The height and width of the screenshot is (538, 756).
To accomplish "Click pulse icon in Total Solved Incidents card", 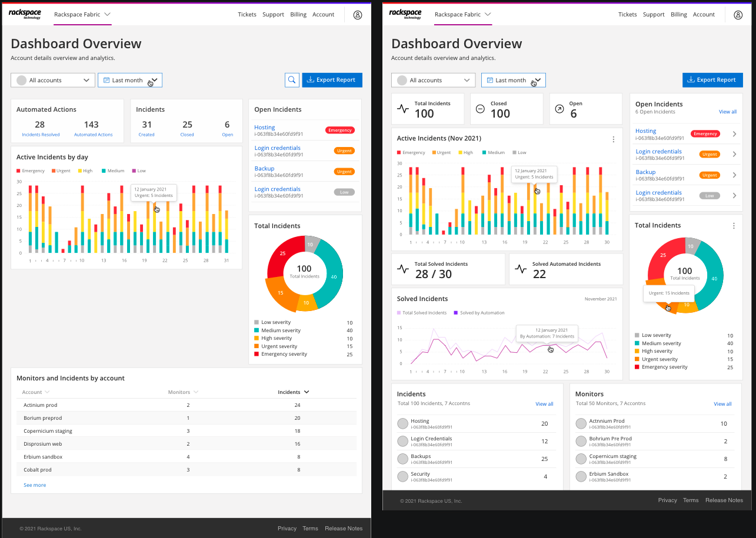I will 403,269.
